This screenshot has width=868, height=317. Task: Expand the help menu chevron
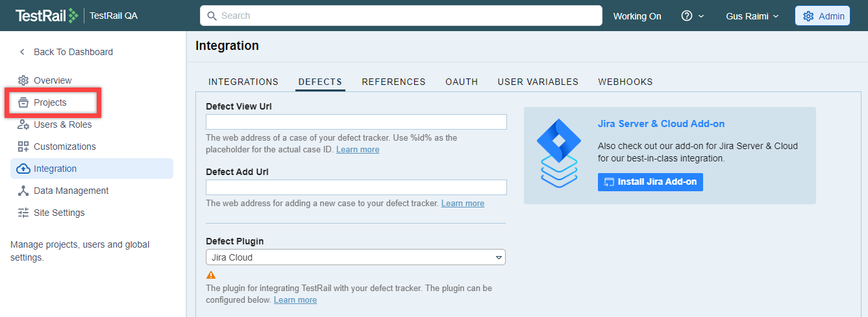click(701, 16)
